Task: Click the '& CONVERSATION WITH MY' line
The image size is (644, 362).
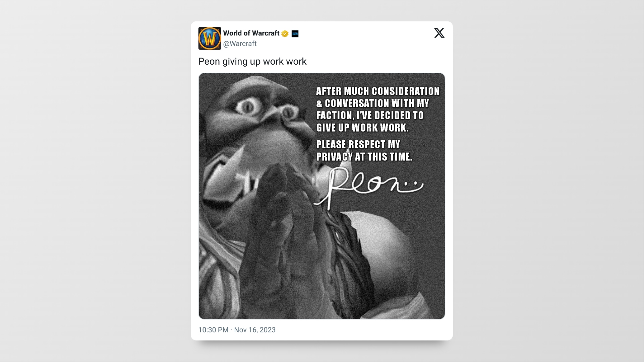Action: point(372,103)
